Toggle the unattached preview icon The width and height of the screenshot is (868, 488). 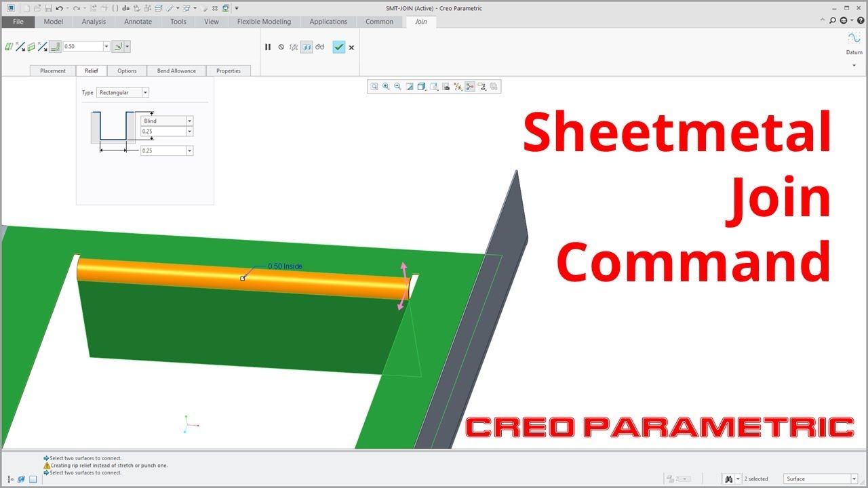[294, 47]
